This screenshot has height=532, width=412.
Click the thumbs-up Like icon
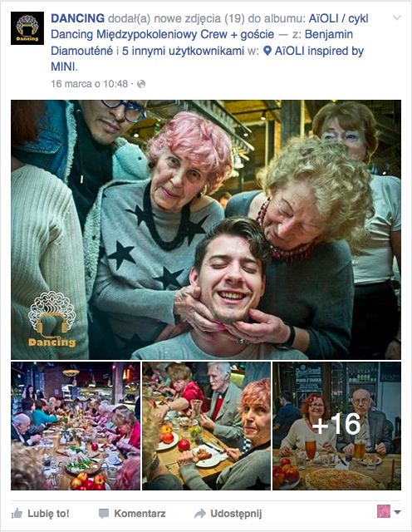click(x=17, y=514)
